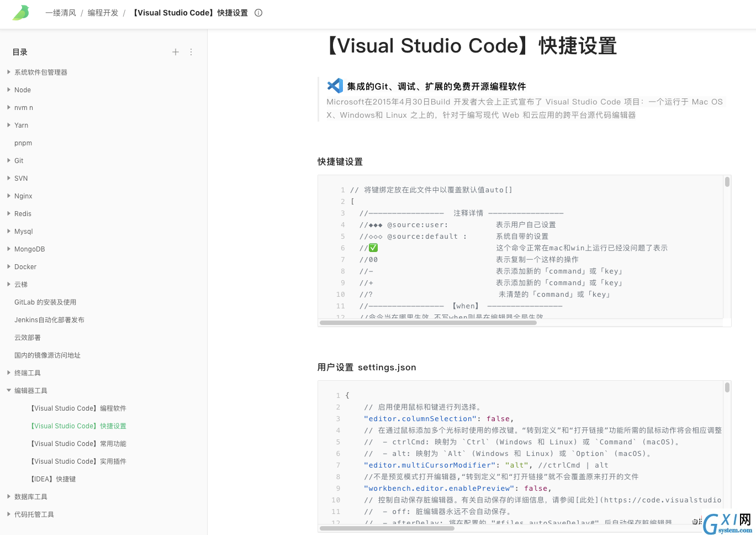Click the @source:default comment line
The width and height of the screenshot is (756, 535).
(454, 237)
